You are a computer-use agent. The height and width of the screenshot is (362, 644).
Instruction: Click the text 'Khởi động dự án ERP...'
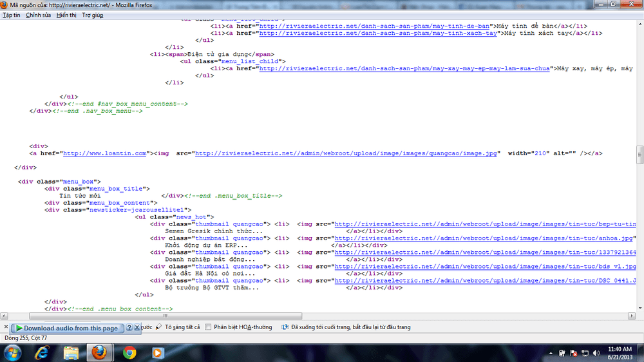point(206,245)
